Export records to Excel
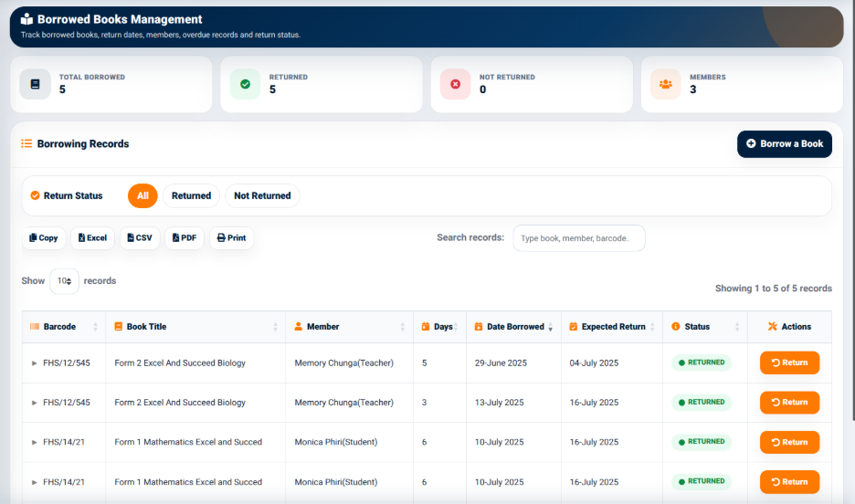The image size is (855, 504). (92, 238)
